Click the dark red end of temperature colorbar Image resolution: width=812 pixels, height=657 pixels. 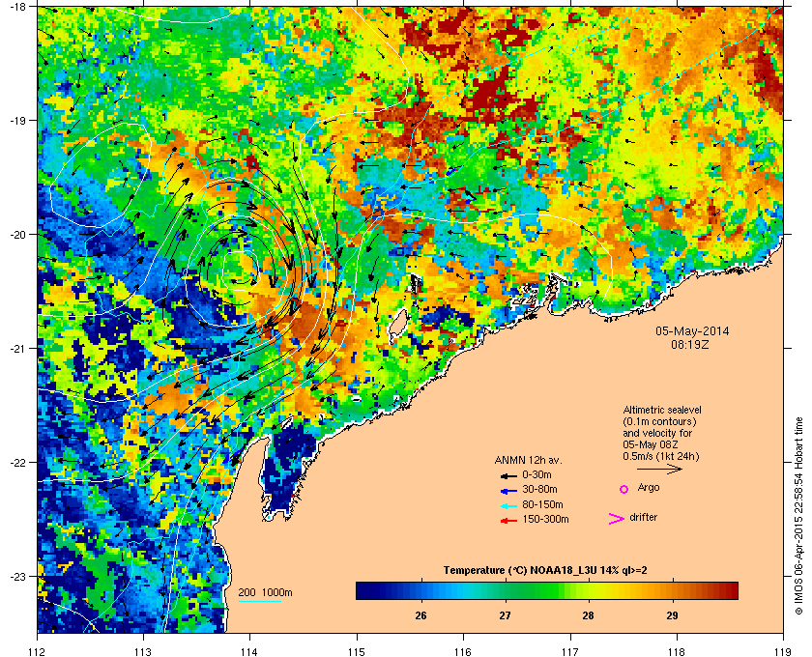click(731, 590)
